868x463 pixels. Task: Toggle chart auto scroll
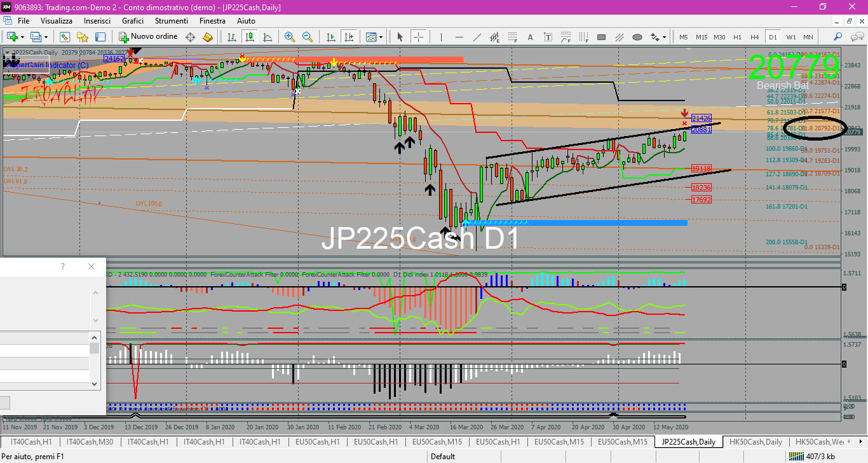pyautogui.click(x=330, y=37)
